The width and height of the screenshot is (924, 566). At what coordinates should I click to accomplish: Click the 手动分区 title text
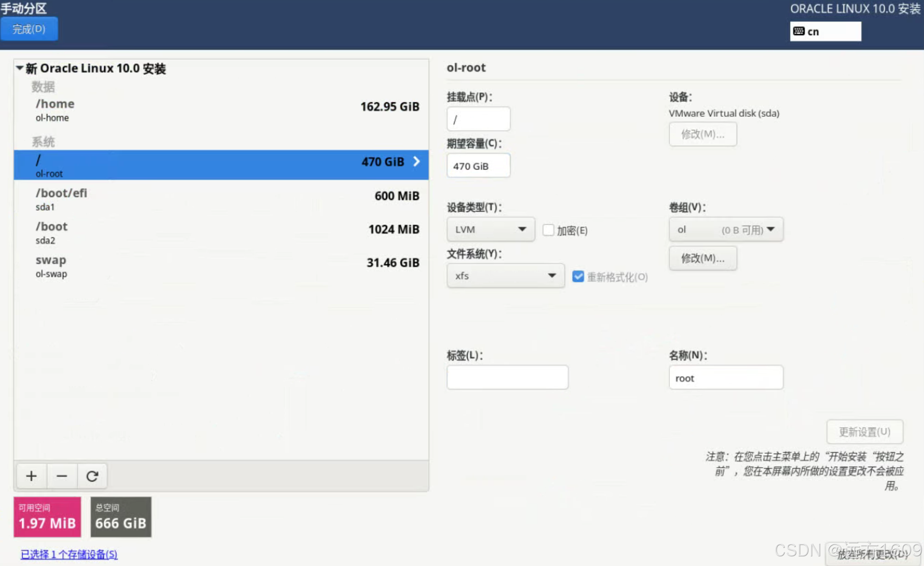tap(24, 8)
